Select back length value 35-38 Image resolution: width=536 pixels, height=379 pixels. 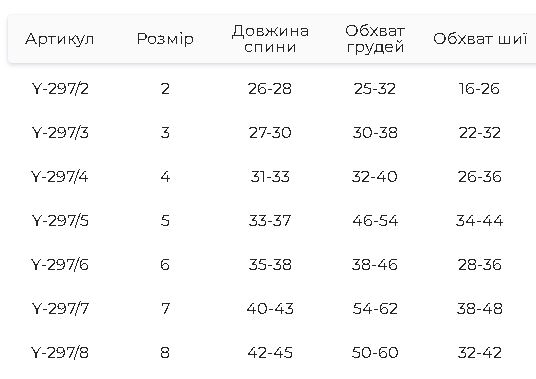[x=270, y=265]
